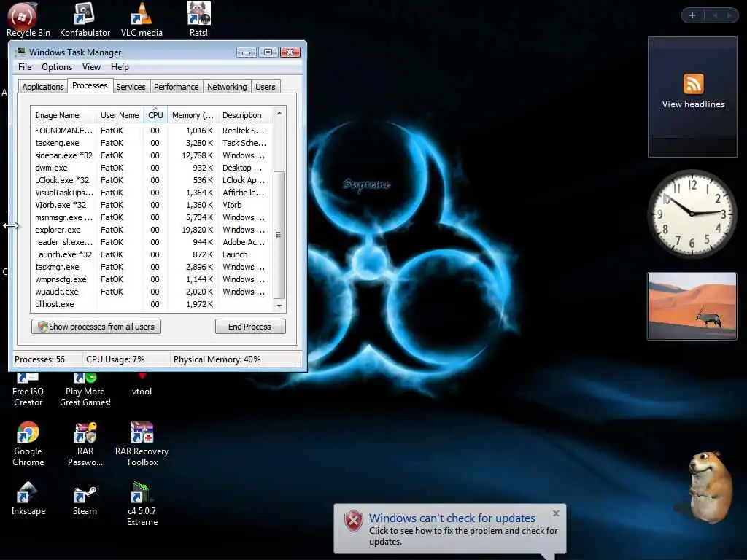Click the red shield update warning icon
Screen dimensions: 747x560
point(354,521)
